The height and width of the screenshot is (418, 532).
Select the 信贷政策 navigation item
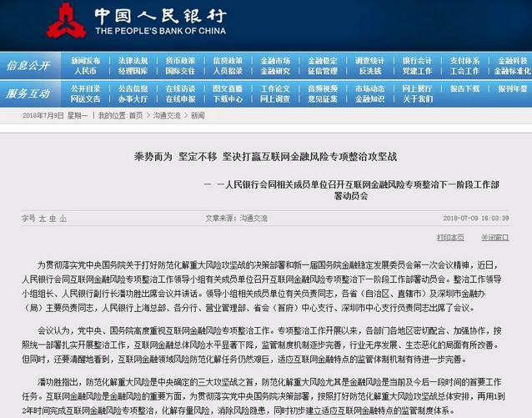pyautogui.click(x=228, y=61)
